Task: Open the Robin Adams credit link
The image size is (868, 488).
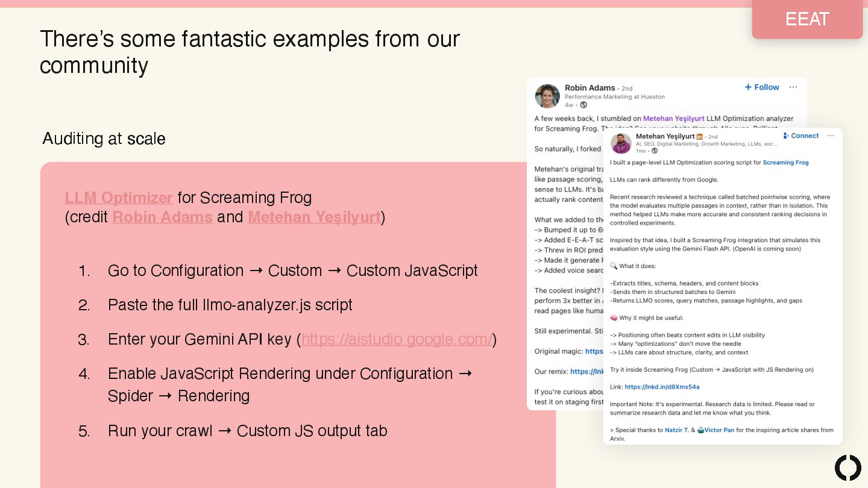Action: pos(163,217)
